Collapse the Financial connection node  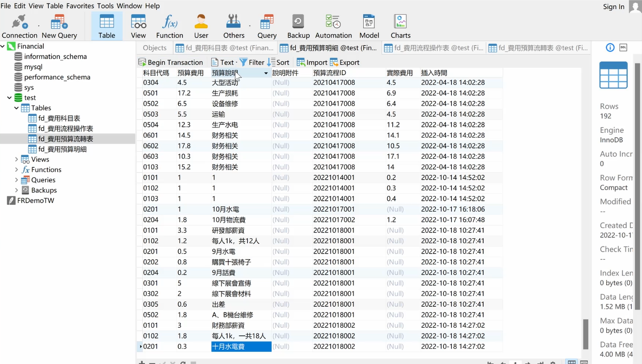(3, 46)
